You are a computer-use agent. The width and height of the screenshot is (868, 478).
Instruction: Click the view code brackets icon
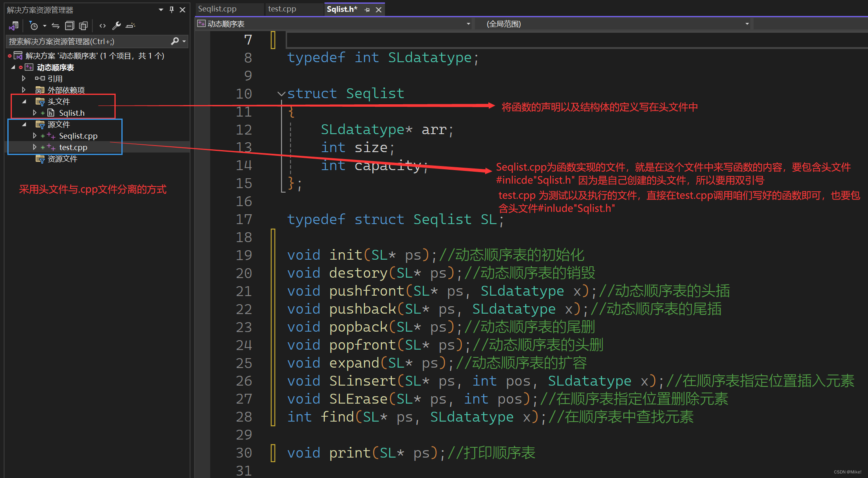pyautogui.click(x=103, y=26)
